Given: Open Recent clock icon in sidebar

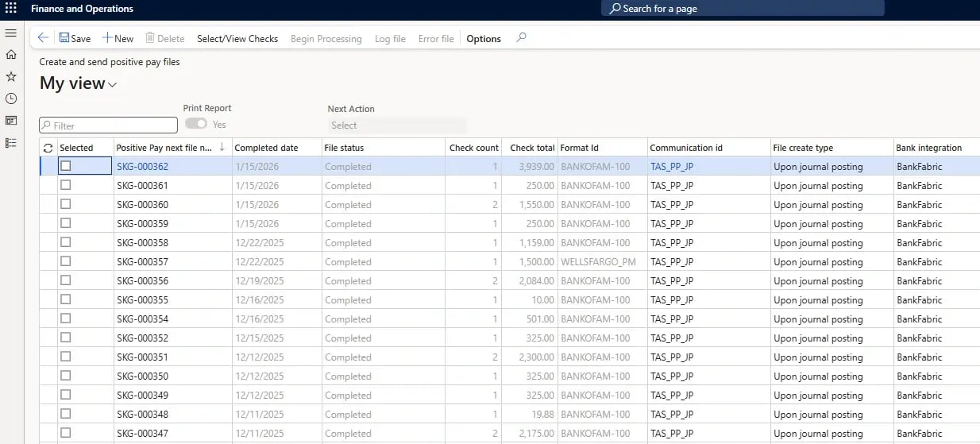Looking at the screenshot, I should (11, 98).
